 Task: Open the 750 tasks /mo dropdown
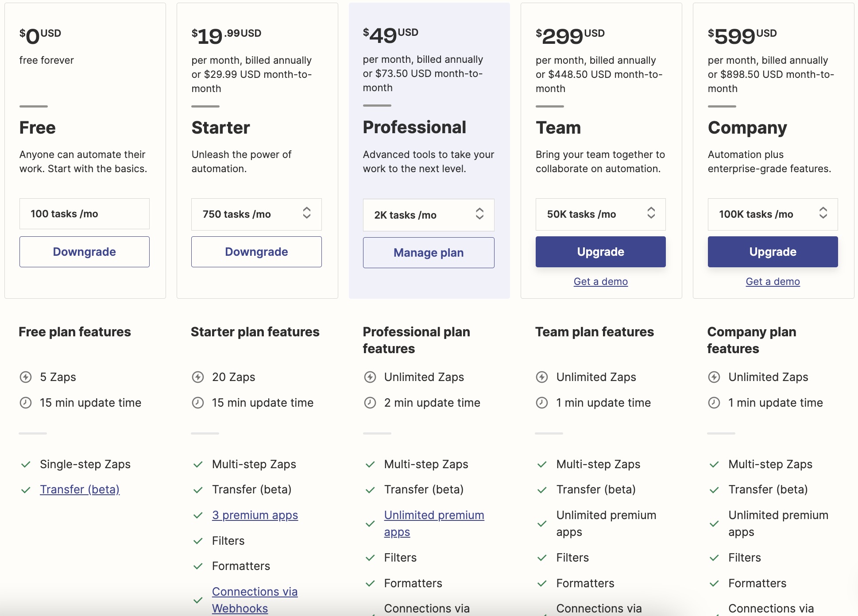[x=256, y=214]
